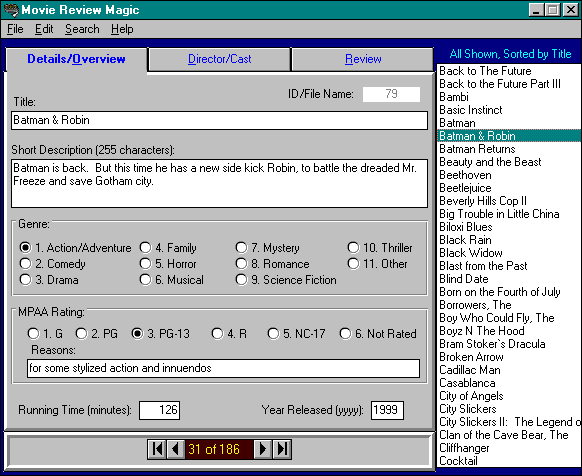582x476 pixels.
Task: Select Bambi in movie list
Action: (x=509, y=97)
